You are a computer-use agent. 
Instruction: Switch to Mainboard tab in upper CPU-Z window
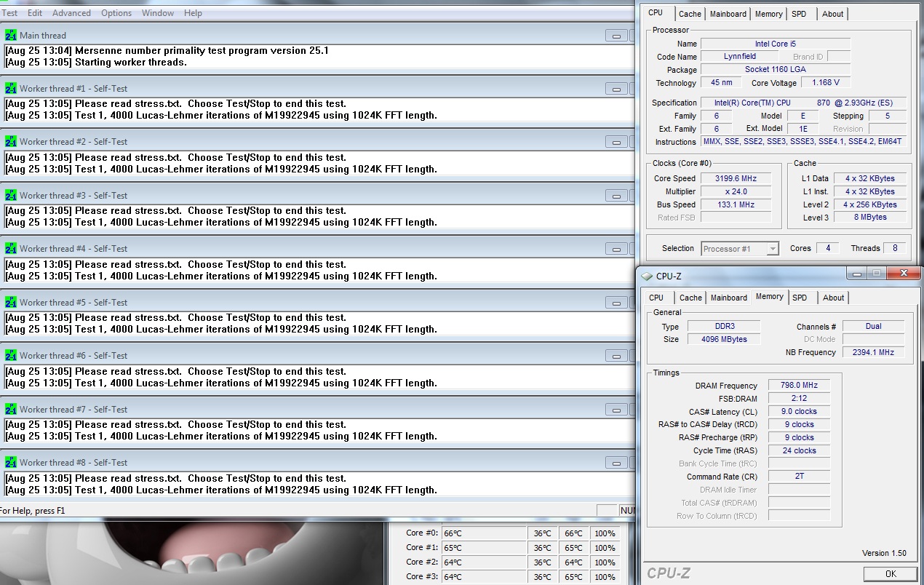click(728, 14)
